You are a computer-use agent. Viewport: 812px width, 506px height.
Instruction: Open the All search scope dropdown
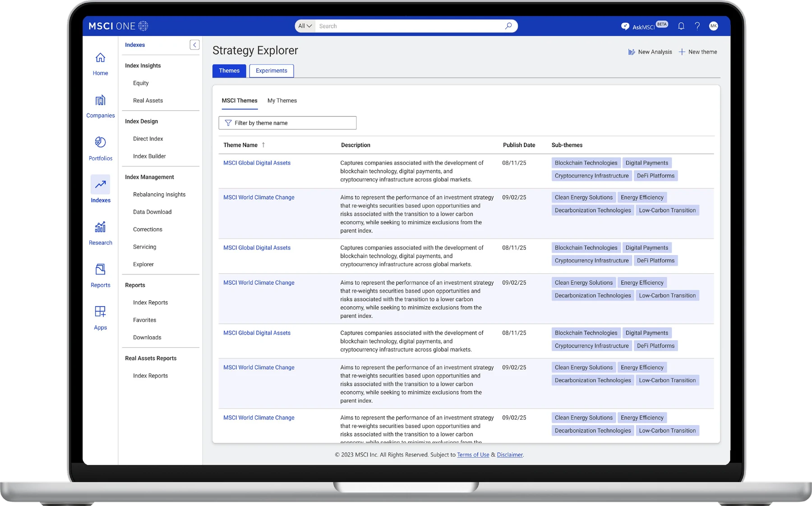coord(305,26)
